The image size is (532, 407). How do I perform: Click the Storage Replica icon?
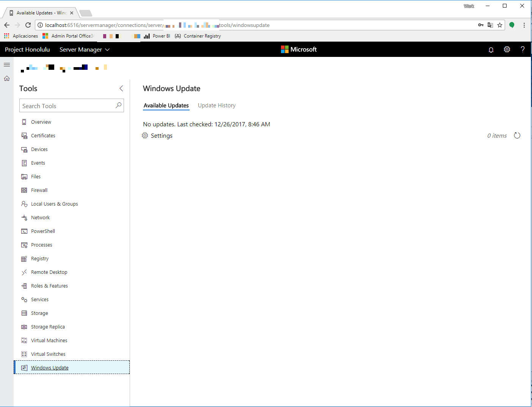pos(24,327)
